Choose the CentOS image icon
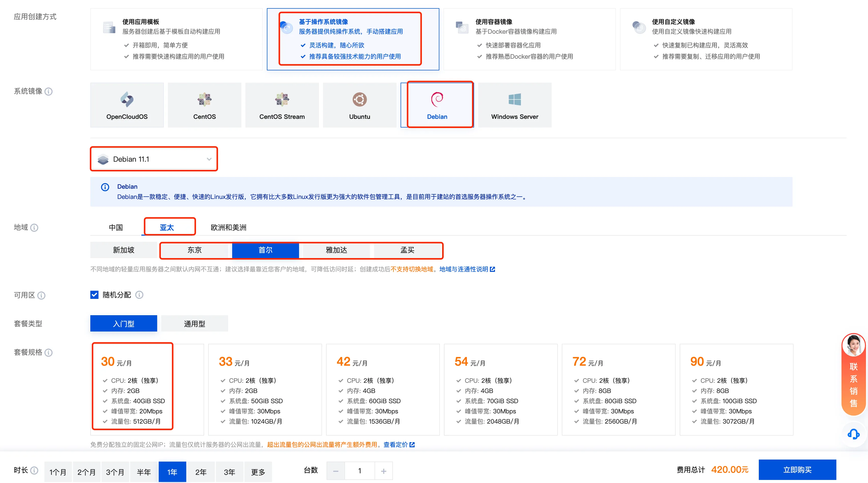 204,100
